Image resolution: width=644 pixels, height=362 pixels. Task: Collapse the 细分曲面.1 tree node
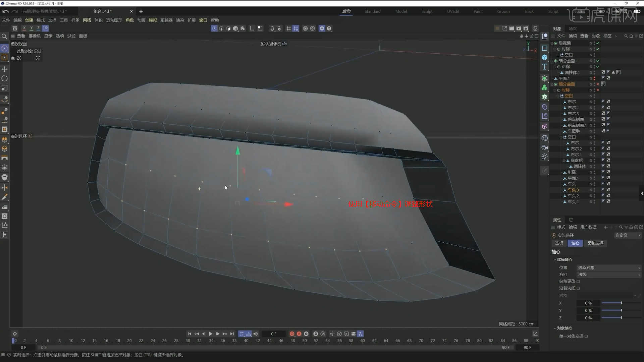[552, 61]
